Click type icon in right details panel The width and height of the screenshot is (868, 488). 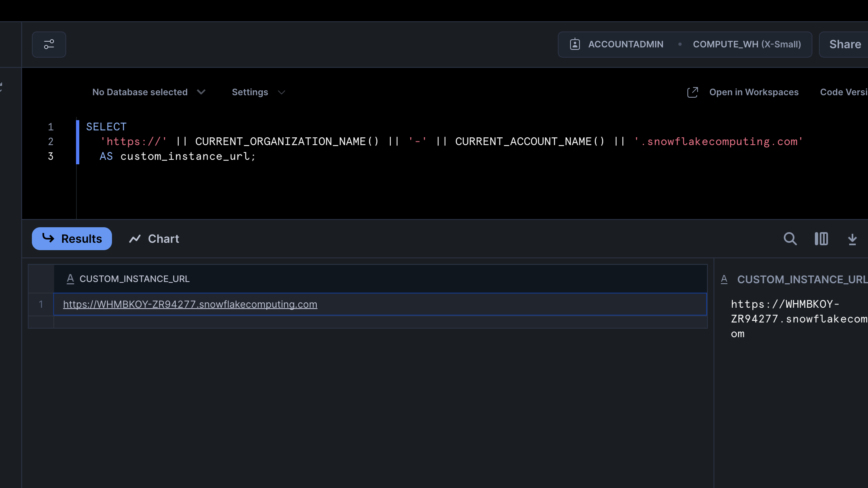coord(724,279)
